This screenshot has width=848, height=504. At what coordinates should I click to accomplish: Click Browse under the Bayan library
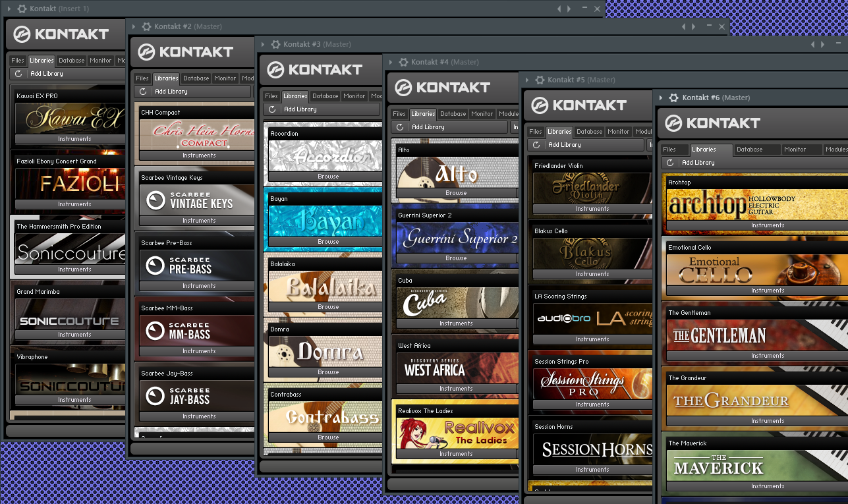point(327,242)
